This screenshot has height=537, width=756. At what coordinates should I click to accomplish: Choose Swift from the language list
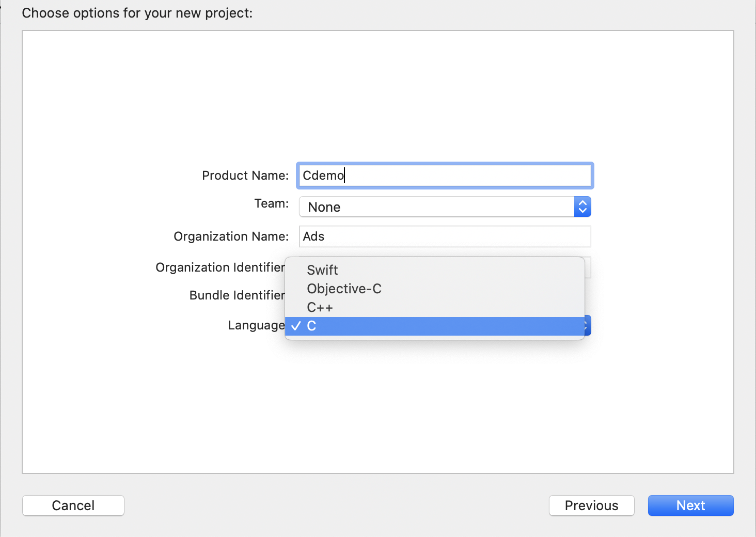323,270
